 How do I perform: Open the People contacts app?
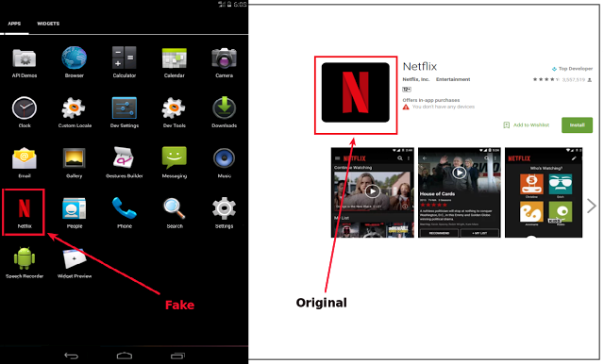pos(75,212)
